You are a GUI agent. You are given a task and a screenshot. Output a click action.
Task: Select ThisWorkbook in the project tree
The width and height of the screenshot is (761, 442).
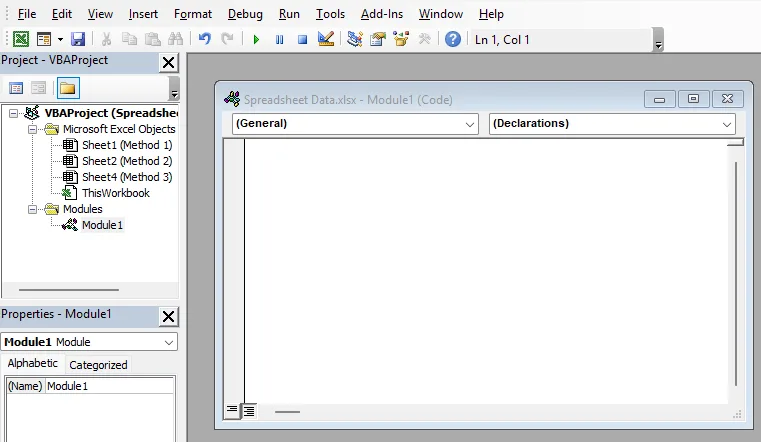coord(116,193)
